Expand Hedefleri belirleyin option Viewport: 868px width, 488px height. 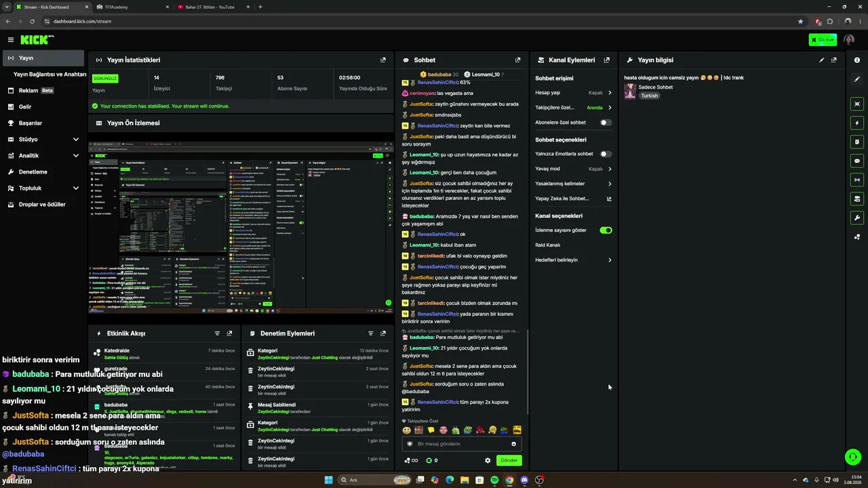point(574,260)
